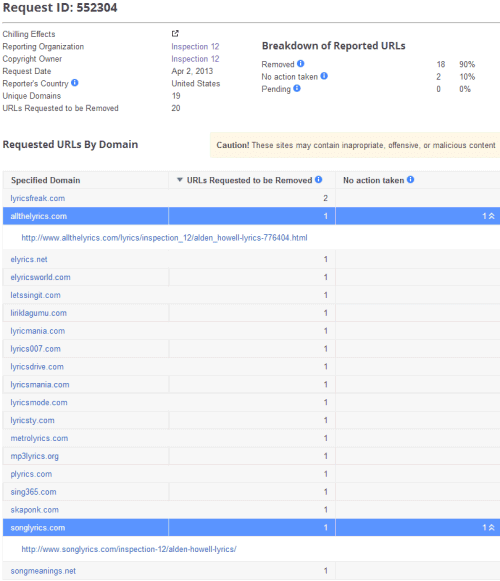500x581 pixels.
Task: Click the Pending percentage 0%
Action: [x=465, y=89]
